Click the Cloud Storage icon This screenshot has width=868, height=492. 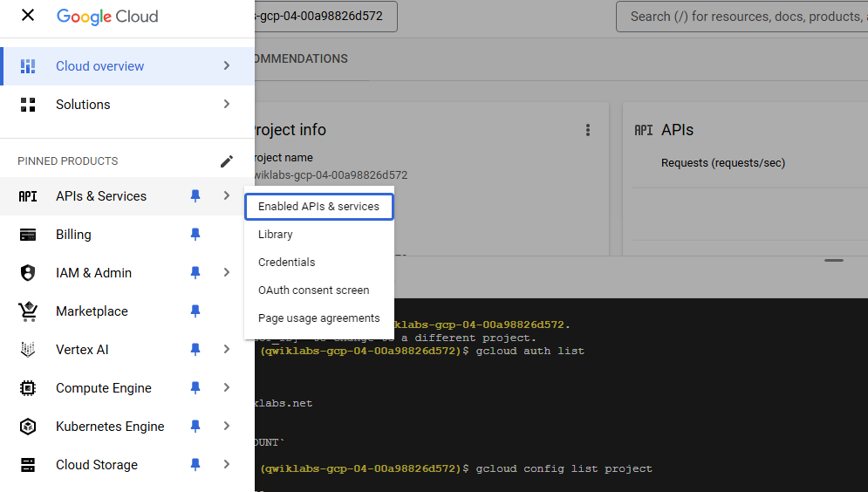coord(28,465)
